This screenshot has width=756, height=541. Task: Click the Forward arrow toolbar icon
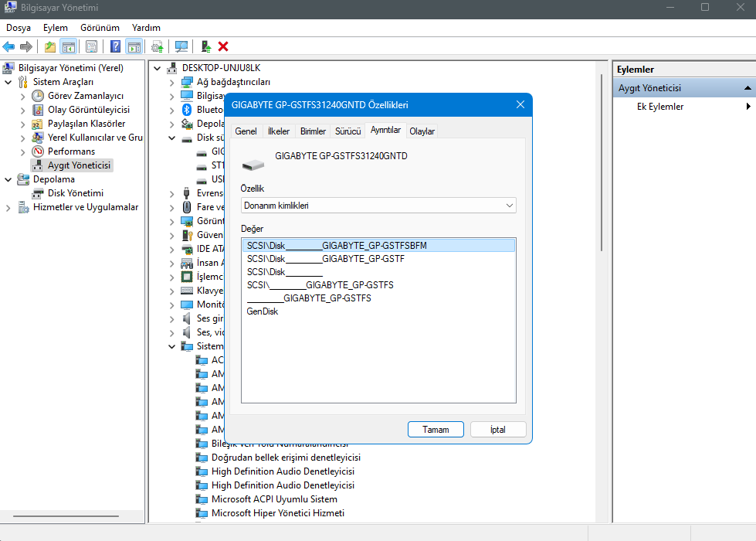pos(26,47)
